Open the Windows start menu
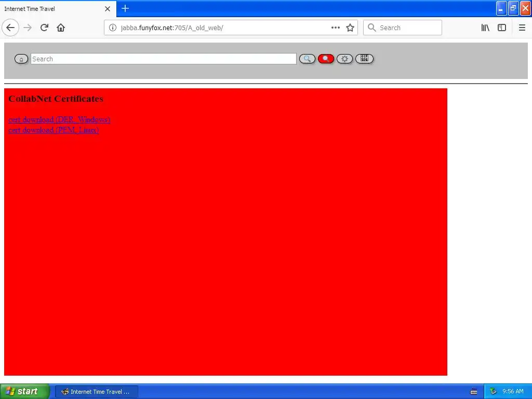 [25, 391]
